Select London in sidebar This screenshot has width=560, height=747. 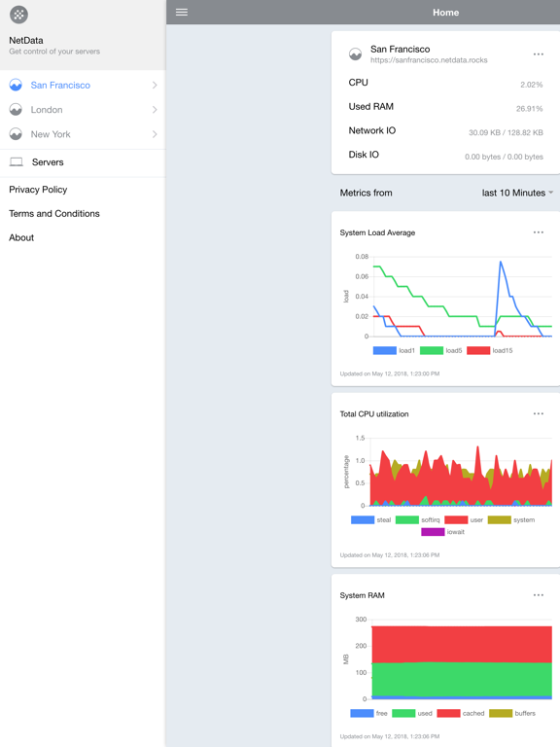coord(83,110)
